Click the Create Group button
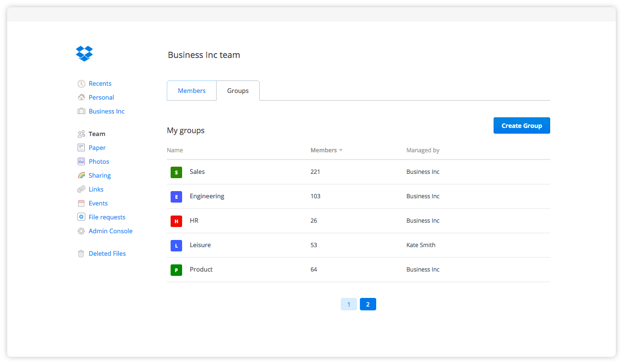The width and height of the screenshot is (623, 364). point(522,125)
